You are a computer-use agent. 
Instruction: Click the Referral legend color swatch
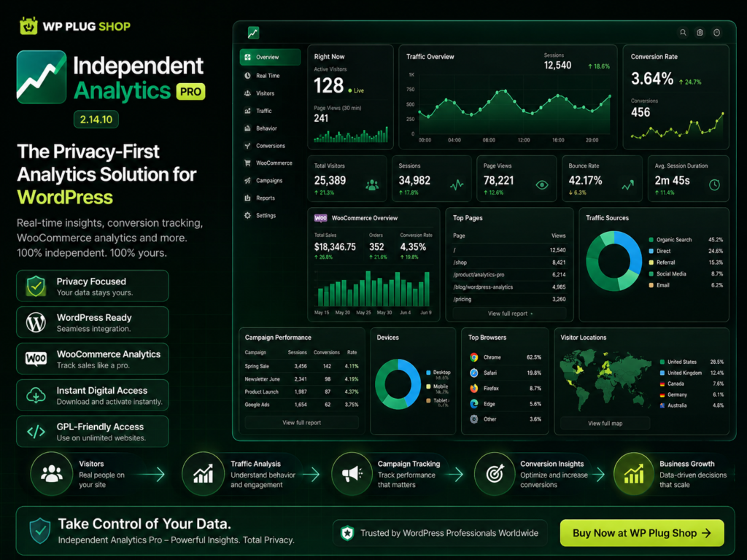pos(651,262)
